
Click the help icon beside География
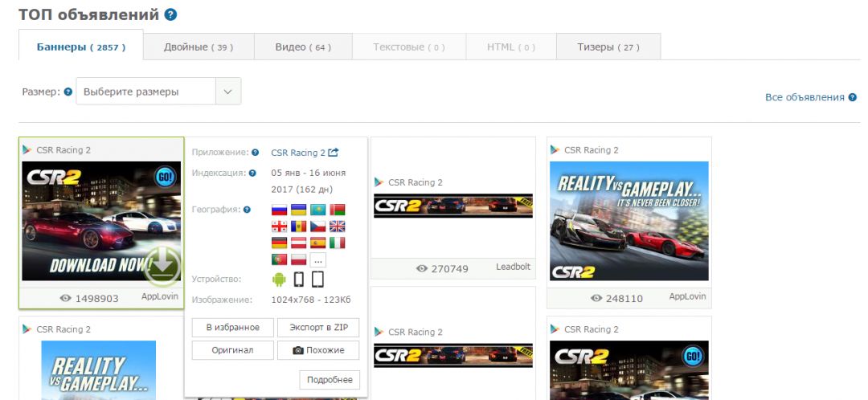click(247, 210)
